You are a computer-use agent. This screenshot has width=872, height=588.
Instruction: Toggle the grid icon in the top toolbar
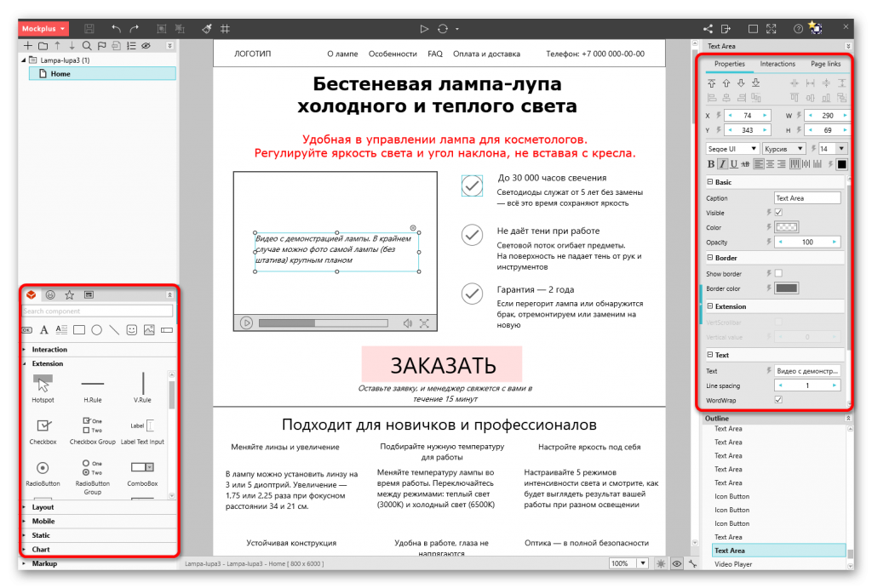[225, 28]
